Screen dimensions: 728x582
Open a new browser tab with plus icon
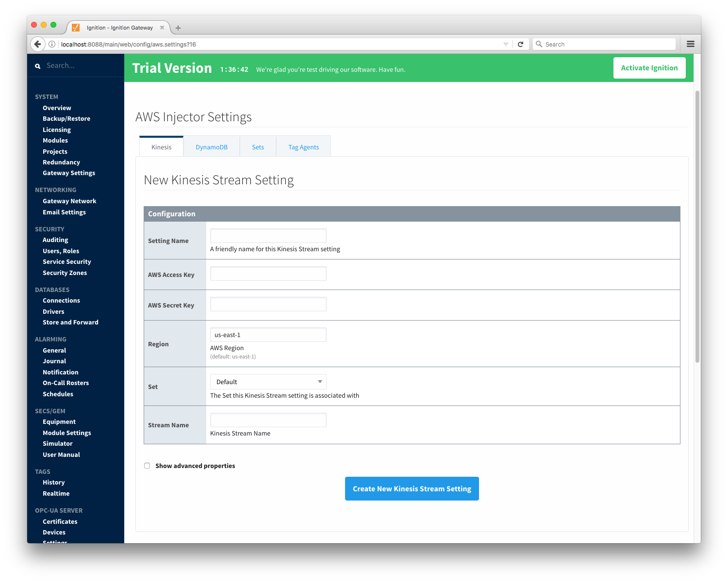(178, 28)
